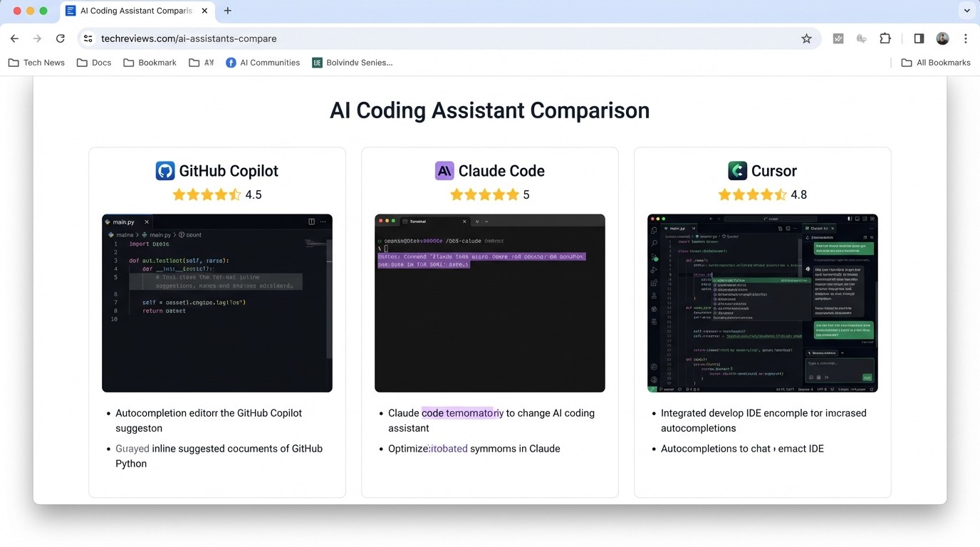980x547 pixels.
Task: Click the site permissions icon in the address bar
Action: click(x=87, y=38)
